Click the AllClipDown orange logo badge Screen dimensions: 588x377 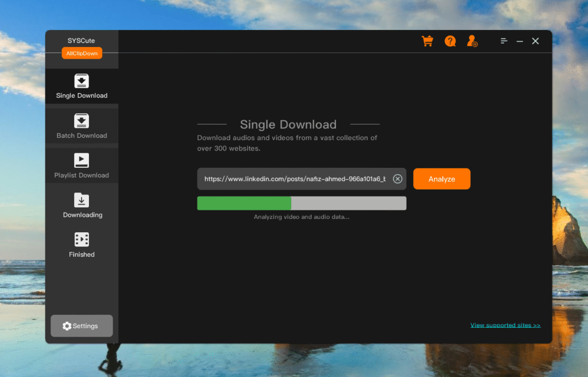(82, 53)
